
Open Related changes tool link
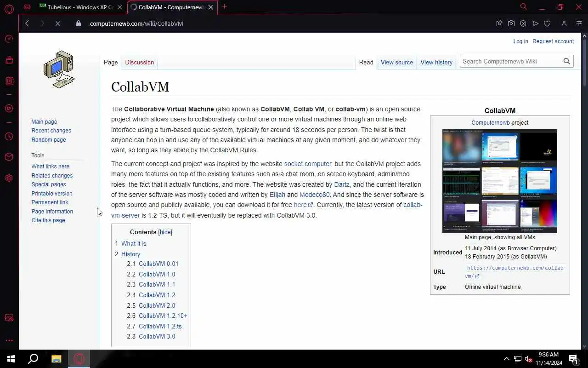click(x=52, y=176)
